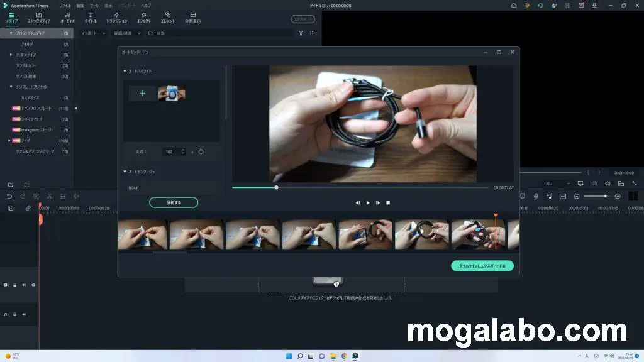Open the ファイル menu
This screenshot has width=644, height=362.
pos(65,5)
